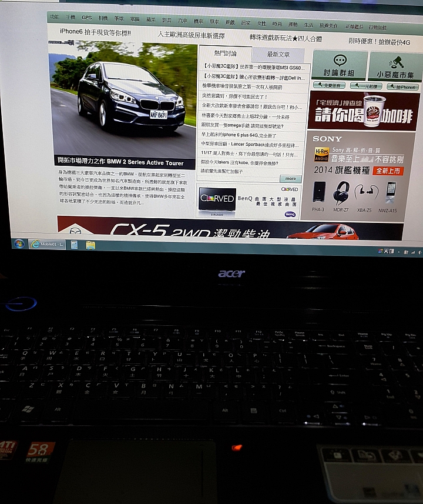Click the 全新上市 red label in Sony ad
The image size is (423, 504).
388,171
